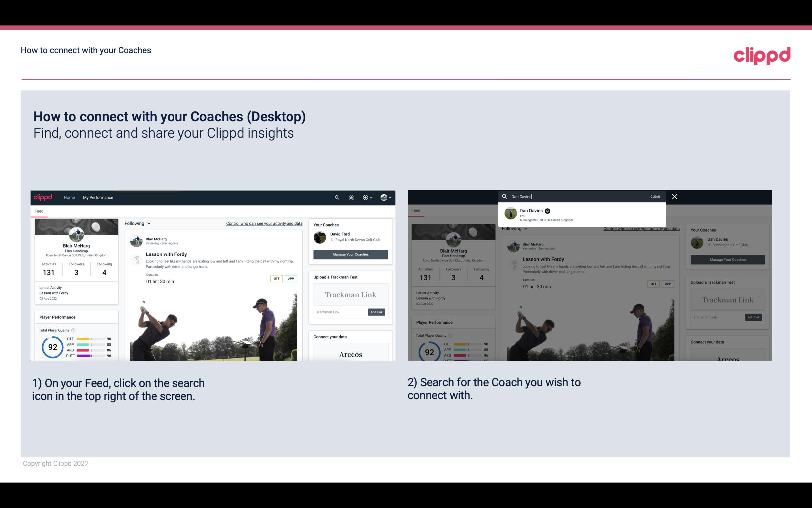Click the Trackman Link input field
The height and width of the screenshot is (508, 812).
(x=339, y=312)
